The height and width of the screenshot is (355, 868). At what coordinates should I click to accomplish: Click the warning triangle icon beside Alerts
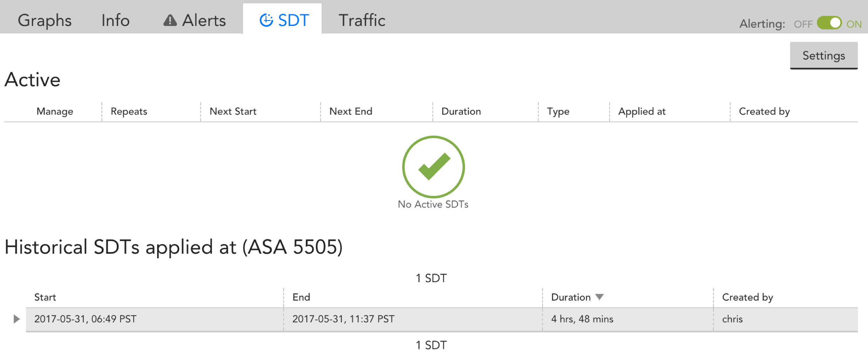(x=170, y=20)
